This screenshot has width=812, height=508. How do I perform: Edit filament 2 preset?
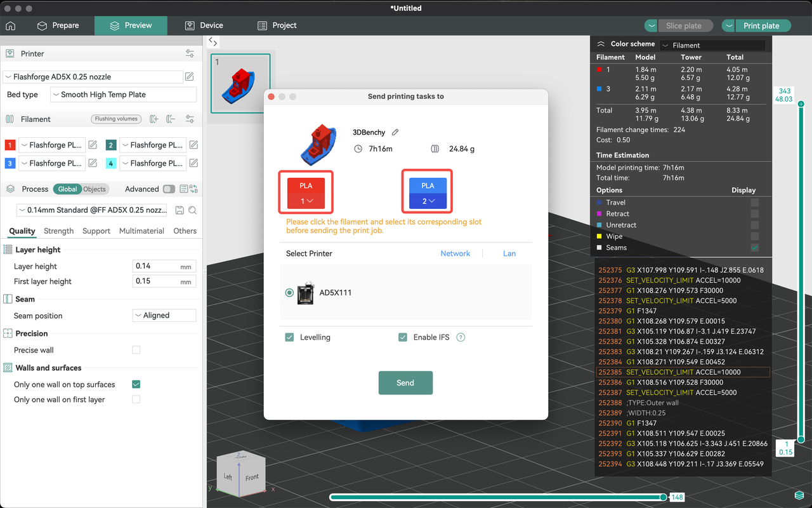(x=193, y=145)
